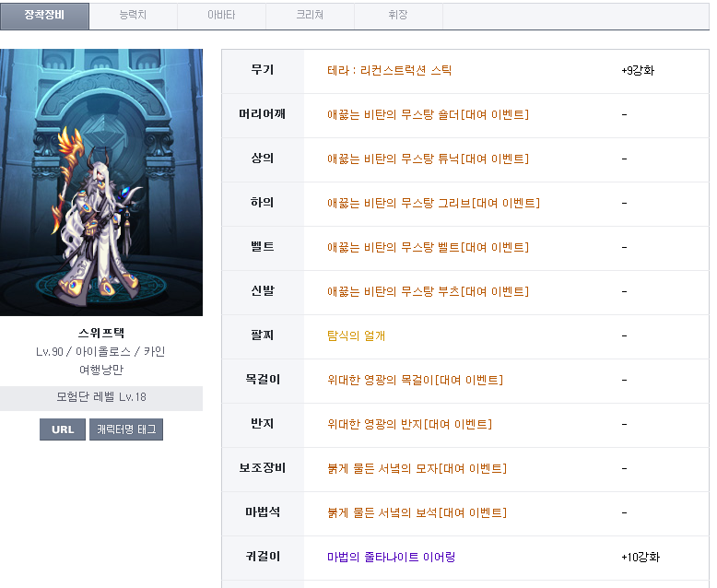Screen dimensions: 717x588
Task: Switch to the 능력치 tab
Action: 133,16
